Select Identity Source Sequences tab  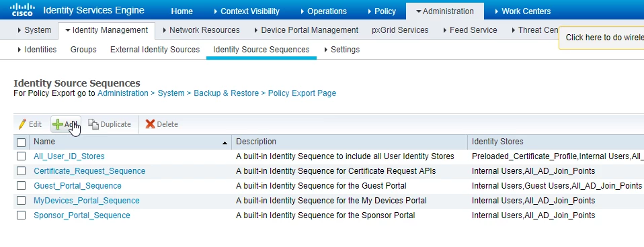tap(261, 49)
